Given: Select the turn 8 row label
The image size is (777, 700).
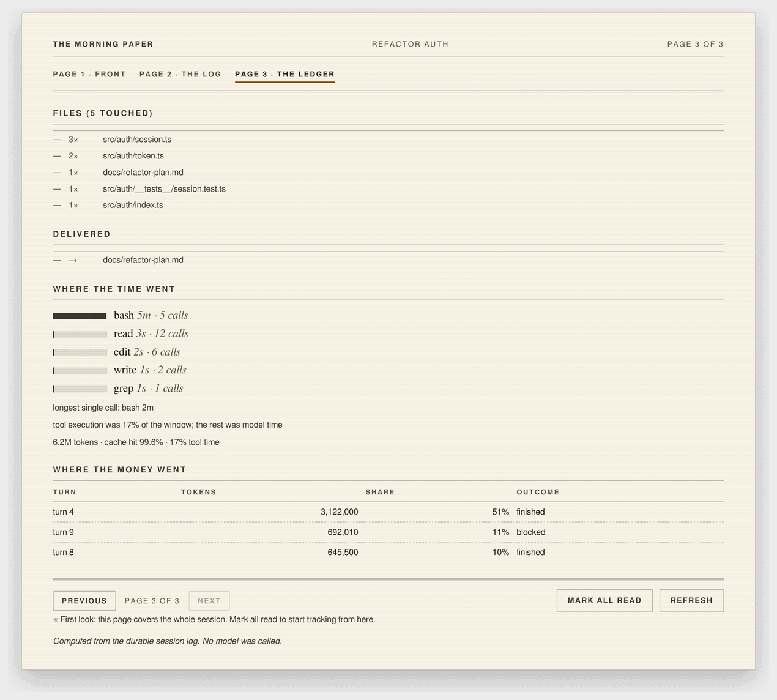Looking at the screenshot, I should coord(64,552).
